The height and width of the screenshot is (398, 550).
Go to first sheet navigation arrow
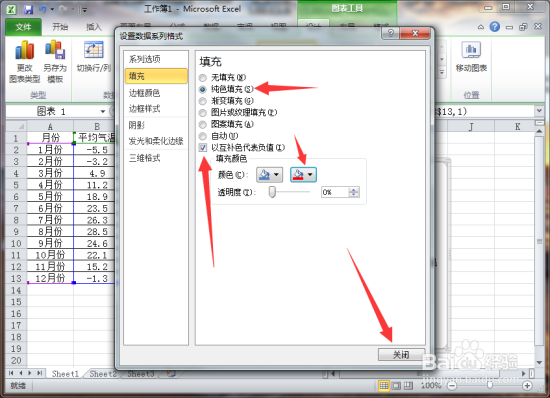coord(11,373)
